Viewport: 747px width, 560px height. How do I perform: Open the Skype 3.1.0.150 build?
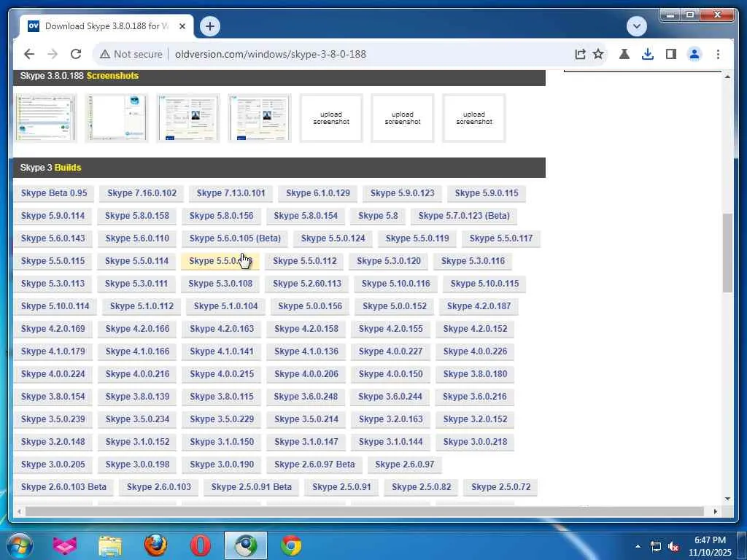(222, 442)
